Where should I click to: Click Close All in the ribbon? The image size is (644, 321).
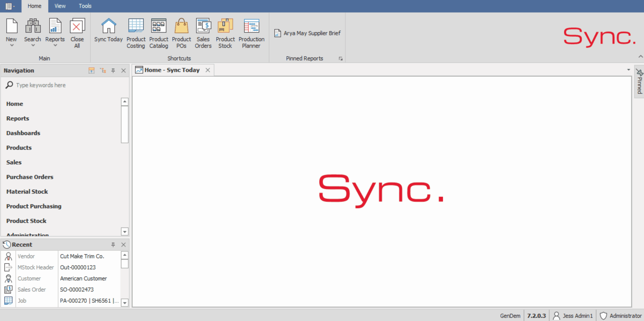coord(77,33)
